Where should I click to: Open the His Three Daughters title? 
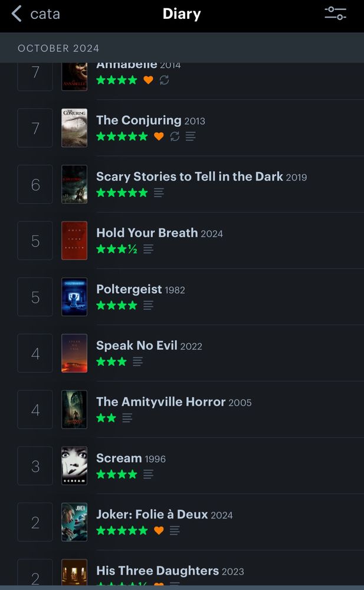pyautogui.click(x=158, y=571)
